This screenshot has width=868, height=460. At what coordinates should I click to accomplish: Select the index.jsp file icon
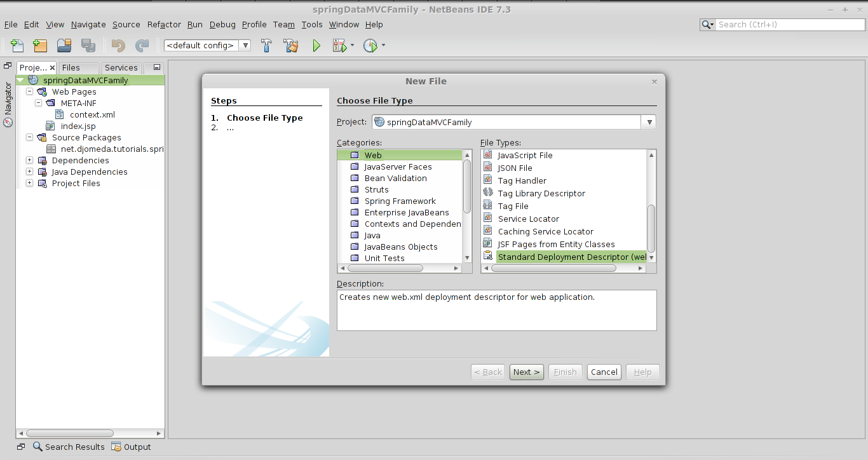point(51,126)
